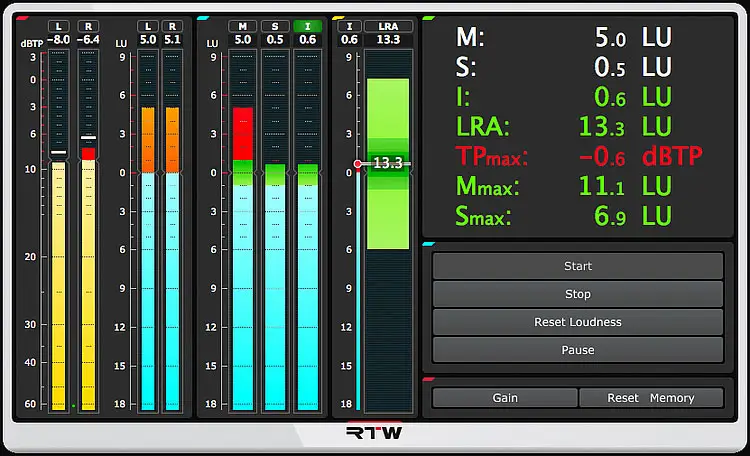
Task: Click the RTW logo at the bottom
Action: (x=375, y=433)
